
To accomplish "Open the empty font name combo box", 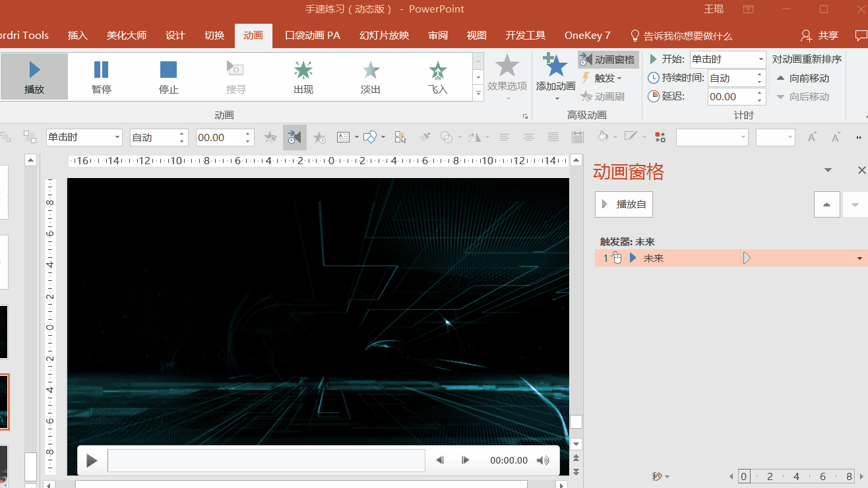I will 712,137.
